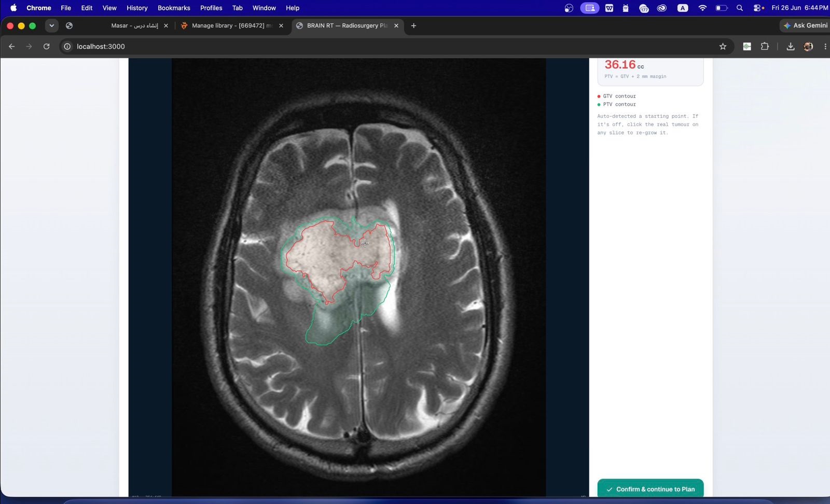
Task: Open a new browser tab
Action: point(413,25)
